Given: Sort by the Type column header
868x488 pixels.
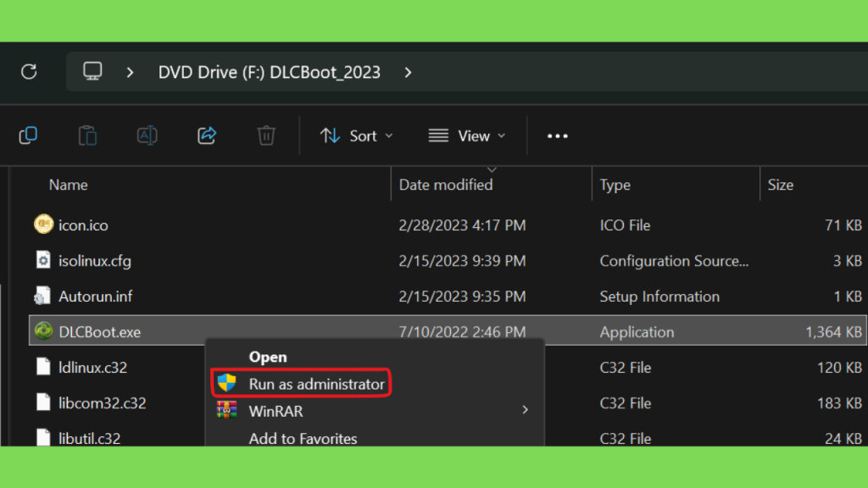Looking at the screenshot, I should click(615, 185).
